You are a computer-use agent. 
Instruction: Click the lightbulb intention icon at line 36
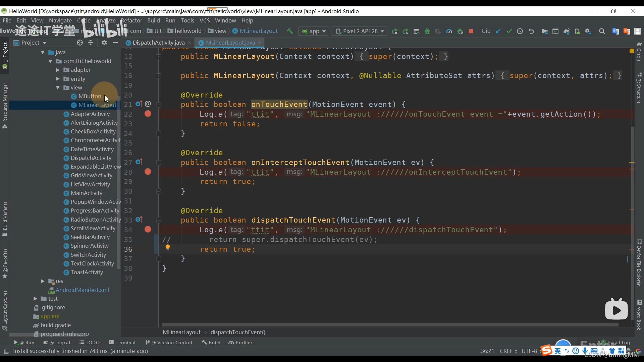167,247
